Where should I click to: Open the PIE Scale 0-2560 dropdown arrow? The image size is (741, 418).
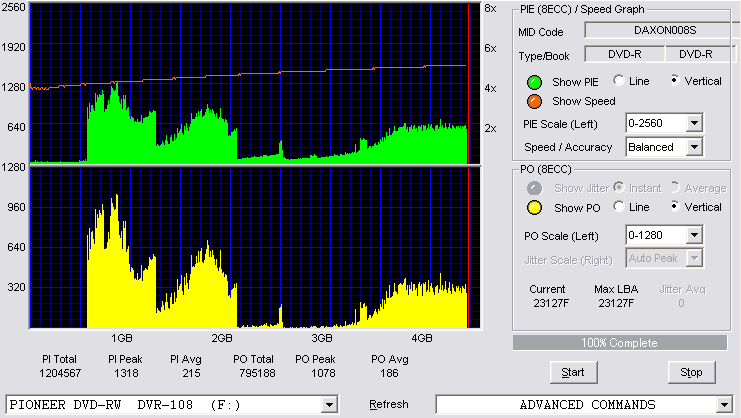coord(694,123)
